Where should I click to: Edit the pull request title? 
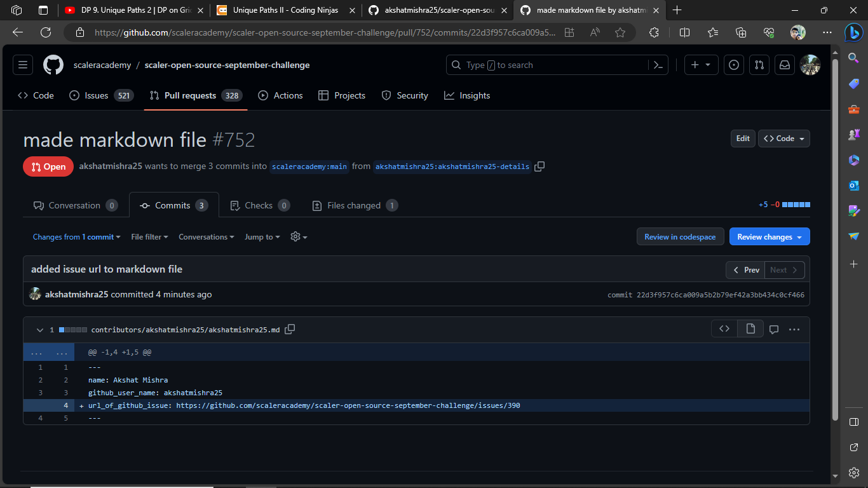point(742,138)
